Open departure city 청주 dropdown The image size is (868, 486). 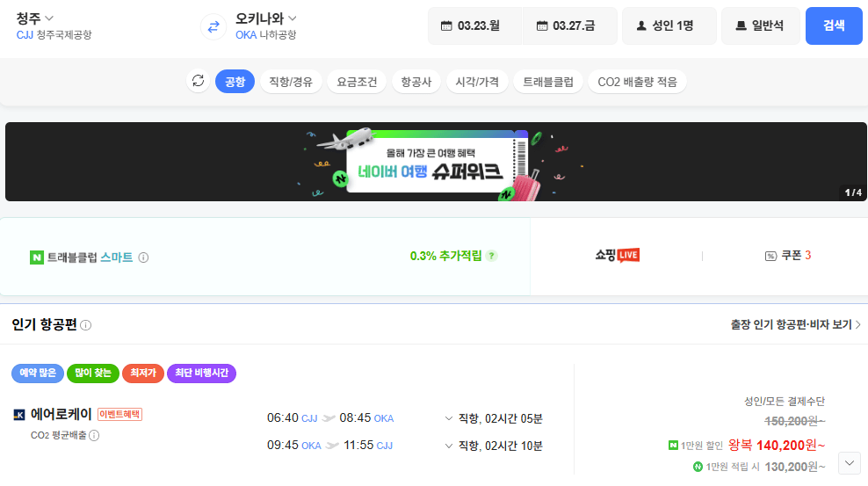click(35, 18)
